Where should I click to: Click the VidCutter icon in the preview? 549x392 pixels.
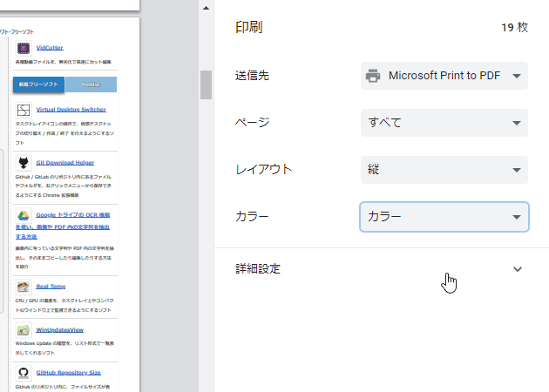coord(24,48)
